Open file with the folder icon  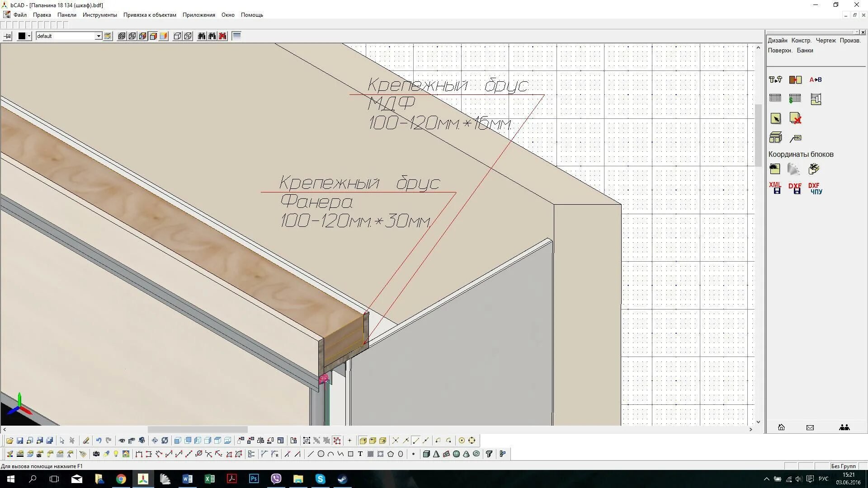tap(9, 440)
